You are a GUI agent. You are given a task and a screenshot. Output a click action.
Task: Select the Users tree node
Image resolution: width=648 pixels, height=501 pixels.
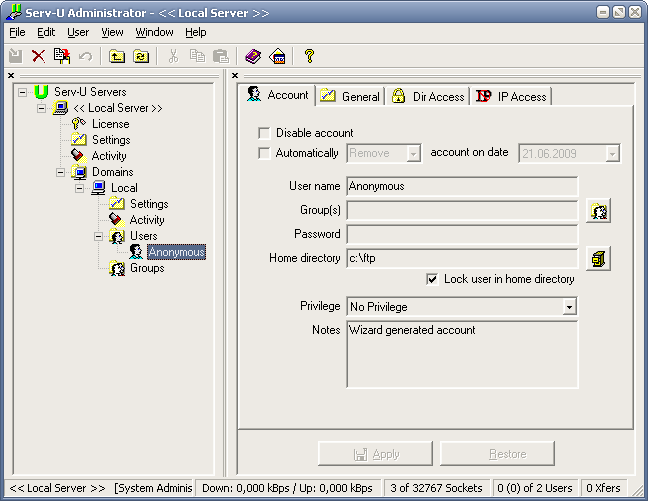point(144,236)
